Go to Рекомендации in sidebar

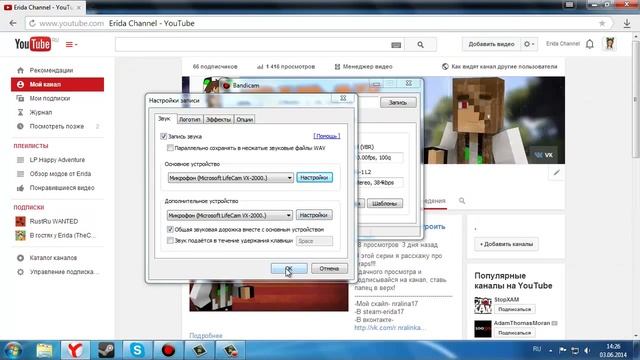tap(51, 70)
